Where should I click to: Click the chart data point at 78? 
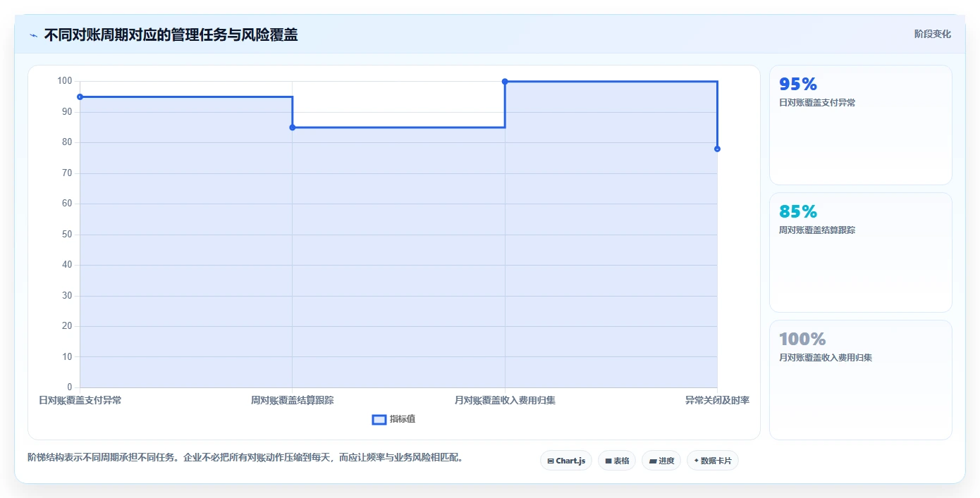pos(717,149)
